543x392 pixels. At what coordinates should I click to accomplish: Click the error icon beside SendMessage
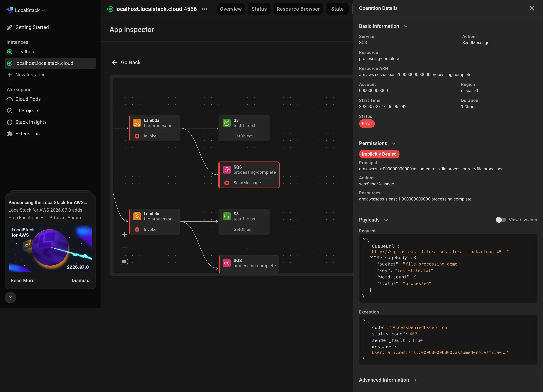point(227,183)
